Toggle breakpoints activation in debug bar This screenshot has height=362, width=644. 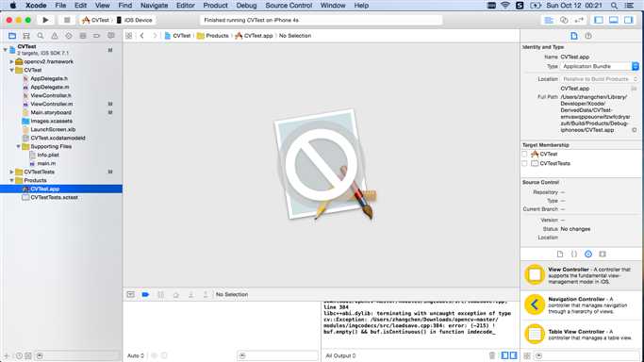coord(145,294)
